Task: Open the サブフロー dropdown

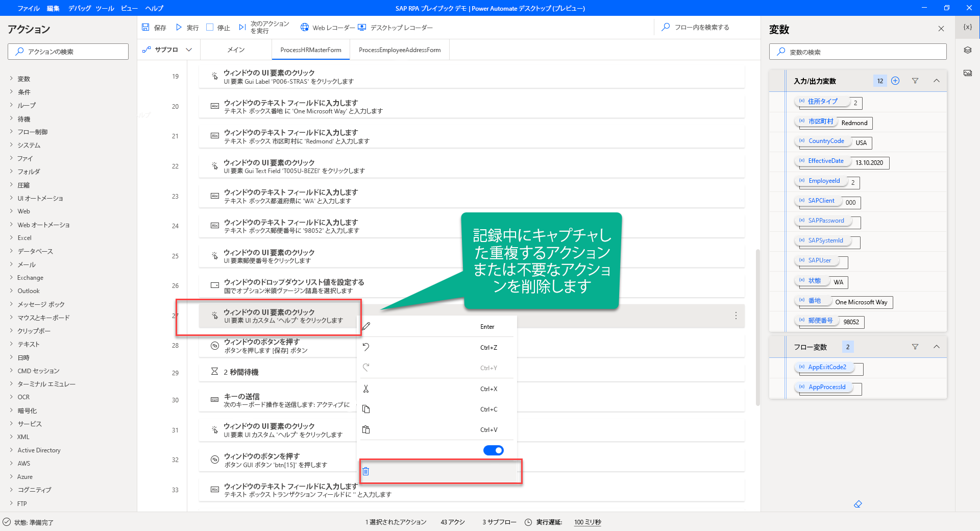Action: tap(167, 50)
